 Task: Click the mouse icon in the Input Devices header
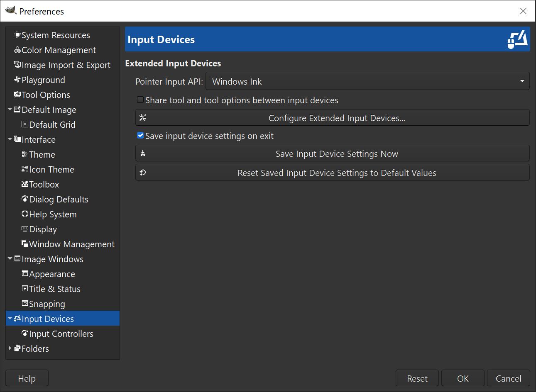point(517,39)
